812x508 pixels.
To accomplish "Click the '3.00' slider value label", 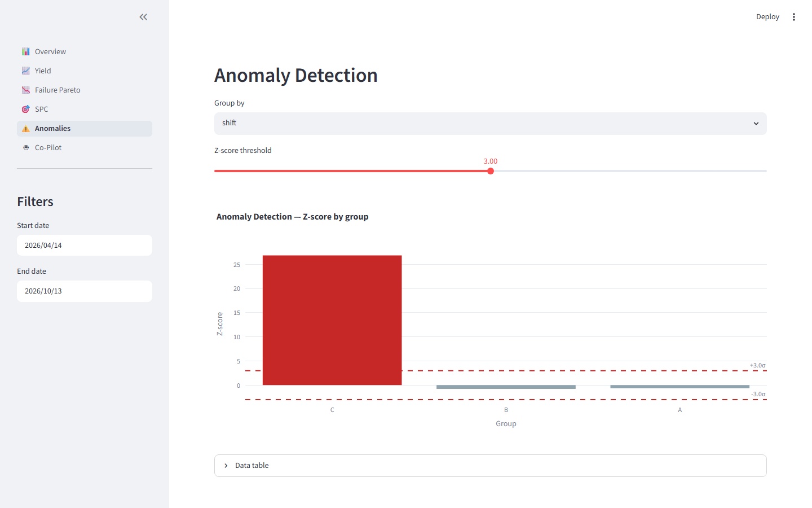I will point(491,161).
